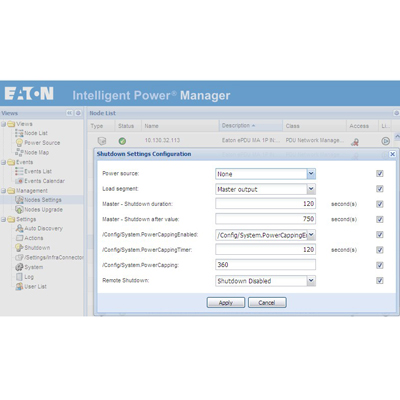Click the Access icon in node row
This screenshot has width=400, height=400.
point(355,142)
